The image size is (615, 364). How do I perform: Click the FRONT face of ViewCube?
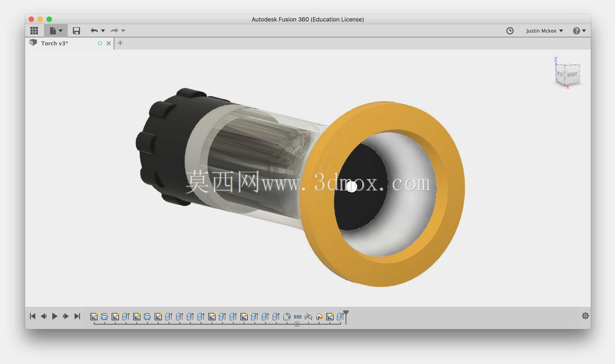coord(560,74)
